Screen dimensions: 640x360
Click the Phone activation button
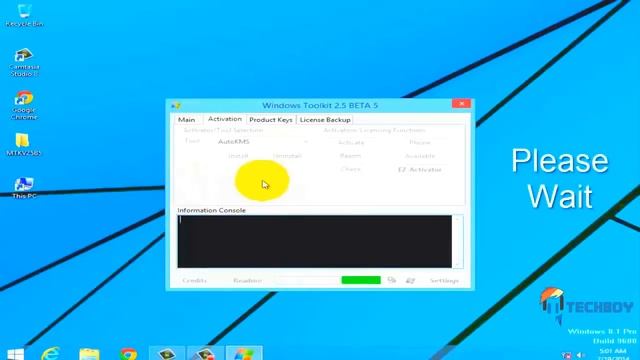click(420, 142)
